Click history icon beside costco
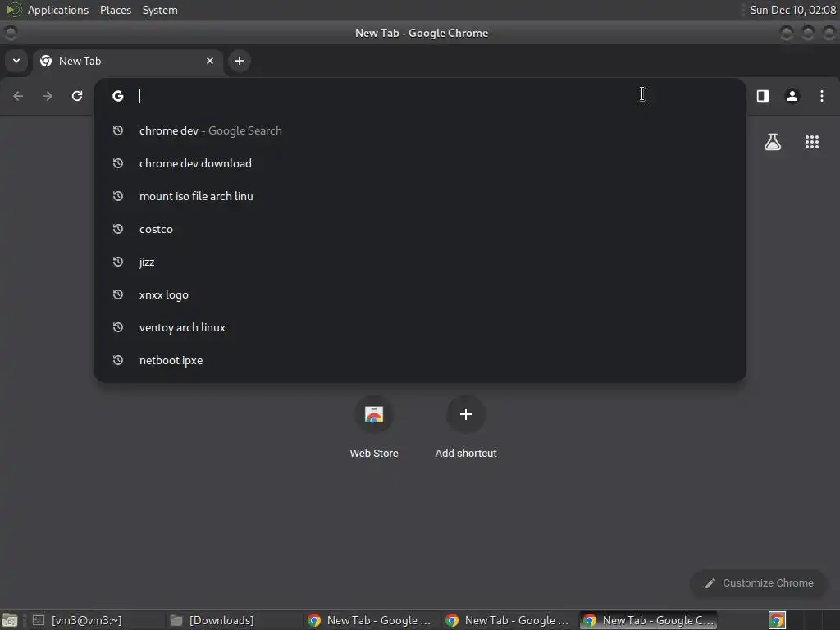The height and width of the screenshot is (630, 840). [118, 229]
